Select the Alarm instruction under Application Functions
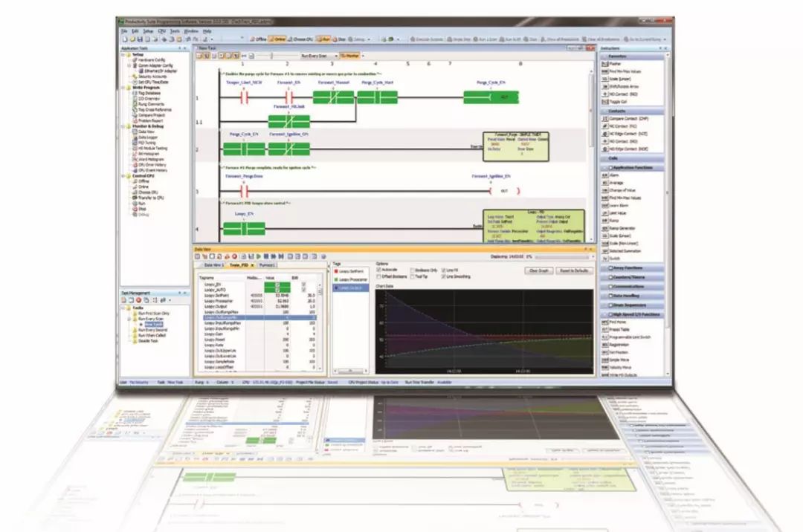The image size is (803, 532). point(610,175)
